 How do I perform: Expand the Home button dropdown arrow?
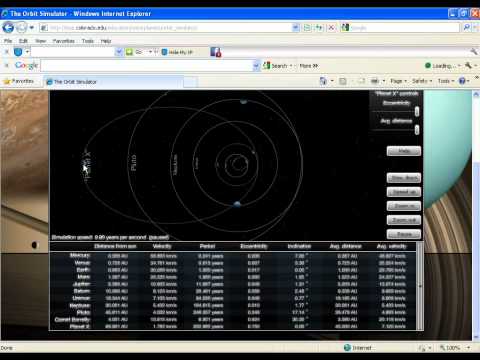point(332,81)
